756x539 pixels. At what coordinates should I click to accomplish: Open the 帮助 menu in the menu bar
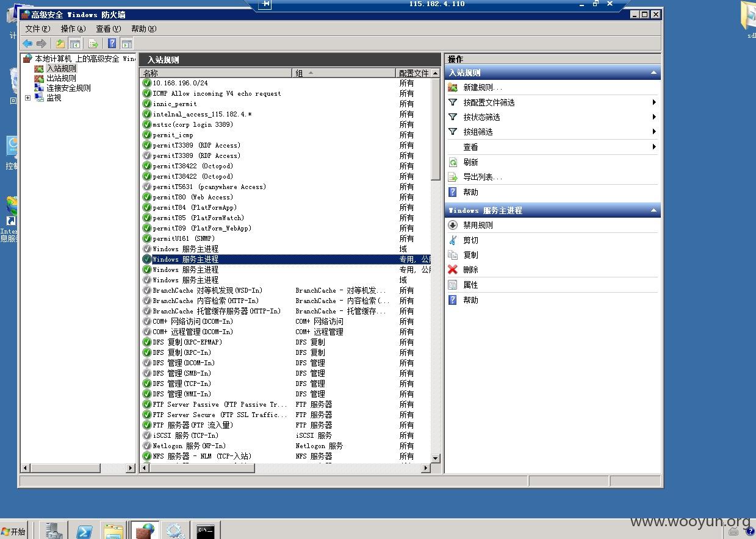[143, 29]
